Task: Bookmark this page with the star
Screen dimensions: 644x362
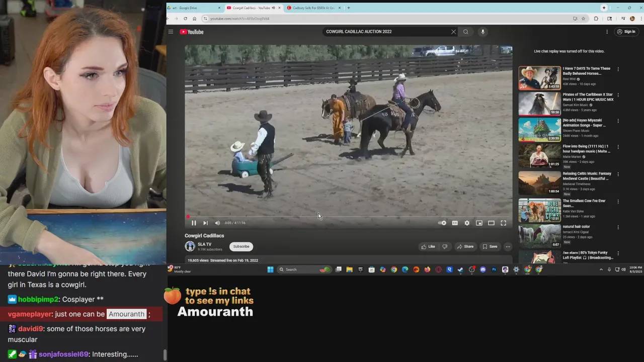Action: point(583,19)
